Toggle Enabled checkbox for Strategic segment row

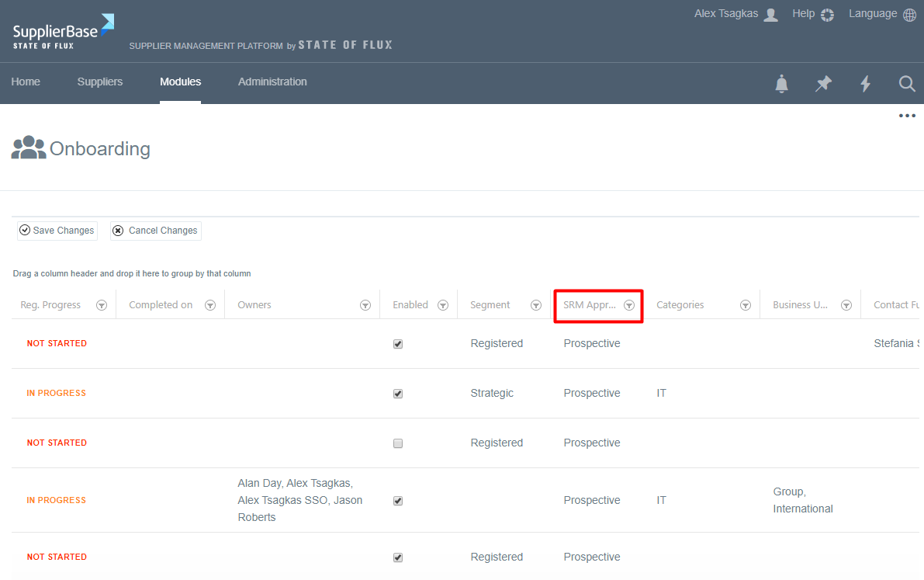tap(398, 394)
